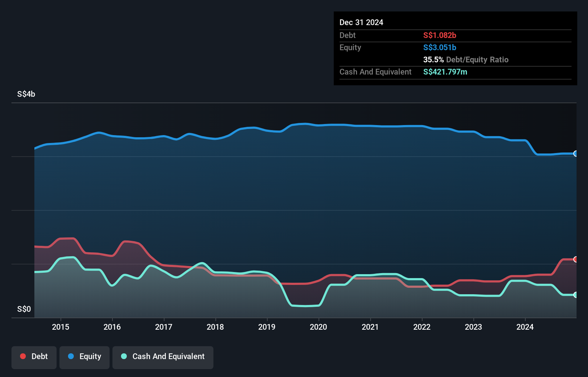588x377 pixels.
Task: Click the S$4b y-axis label
Action: coord(26,94)
